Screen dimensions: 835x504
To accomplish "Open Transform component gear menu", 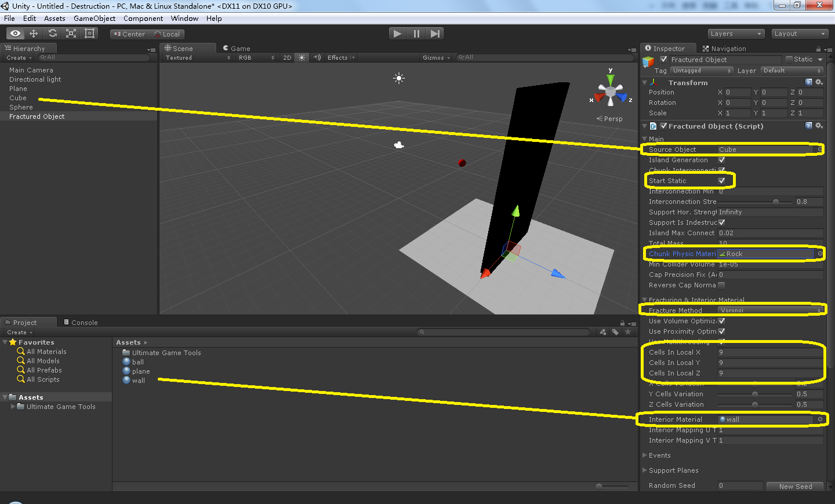I will [819, 82].
